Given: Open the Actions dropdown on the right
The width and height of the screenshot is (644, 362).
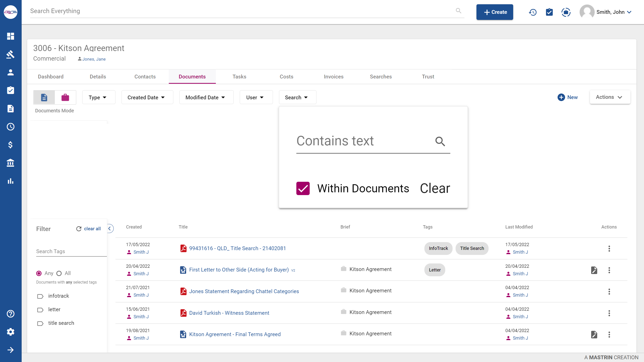Looking at the screenshot, I should coord(609,97).
